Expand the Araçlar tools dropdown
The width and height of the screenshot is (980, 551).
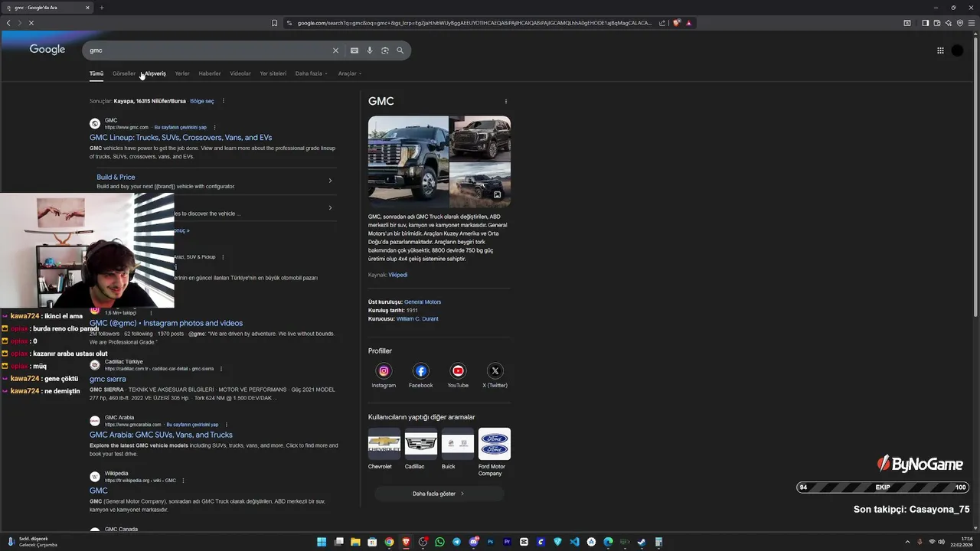[x=350, y=73]
